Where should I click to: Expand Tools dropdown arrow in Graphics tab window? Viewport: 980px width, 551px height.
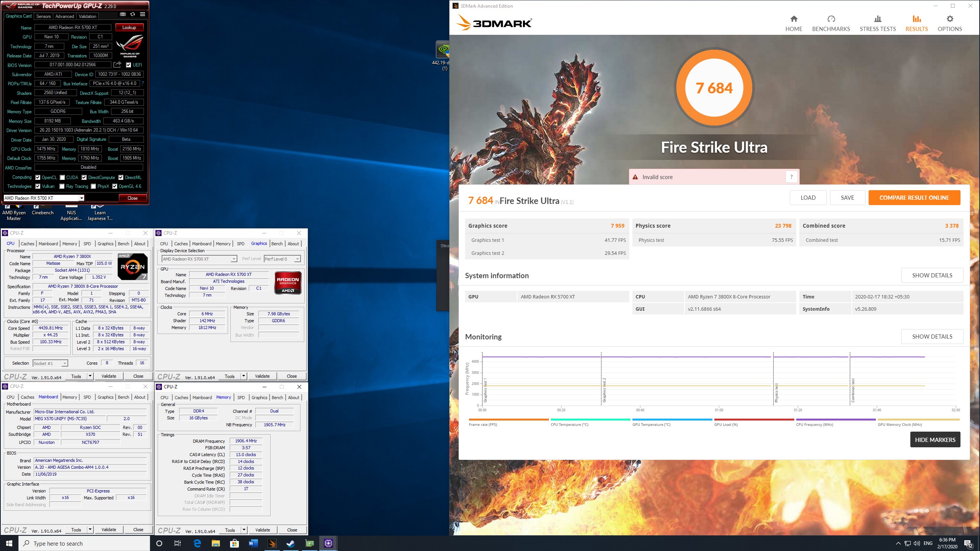coord(244,376)
